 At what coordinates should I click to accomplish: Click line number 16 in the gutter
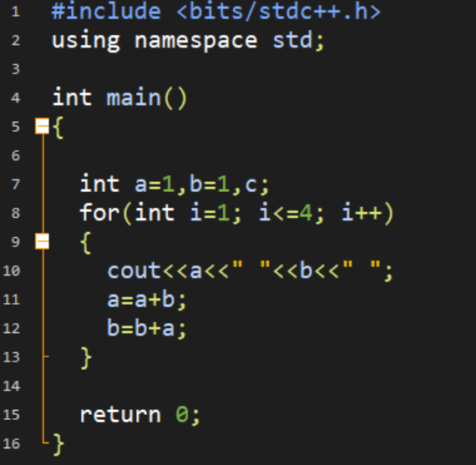(12, 443)
